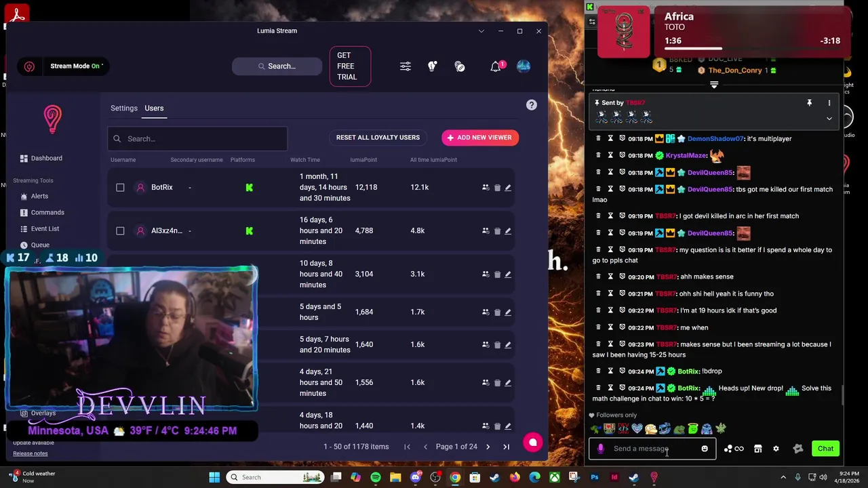868x488 pixels.
Task: Open the Lumia Stream title bar dropdown chevron
Action: click(481, 31)
